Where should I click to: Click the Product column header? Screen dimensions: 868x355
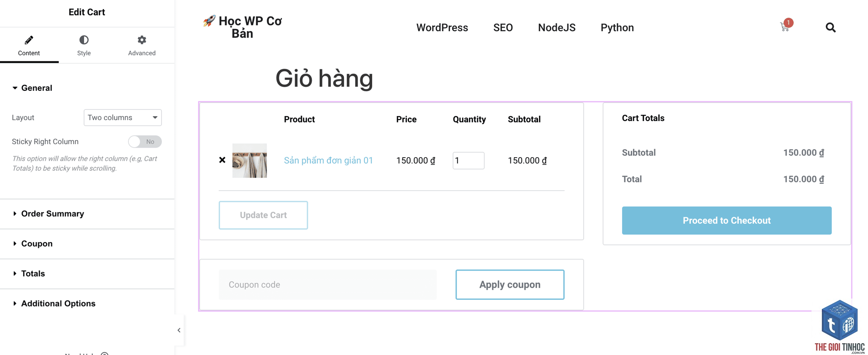[299, 119]
